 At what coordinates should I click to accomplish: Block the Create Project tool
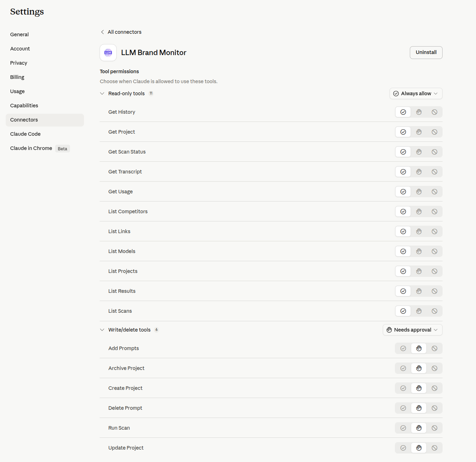click(x=434, y=388)
